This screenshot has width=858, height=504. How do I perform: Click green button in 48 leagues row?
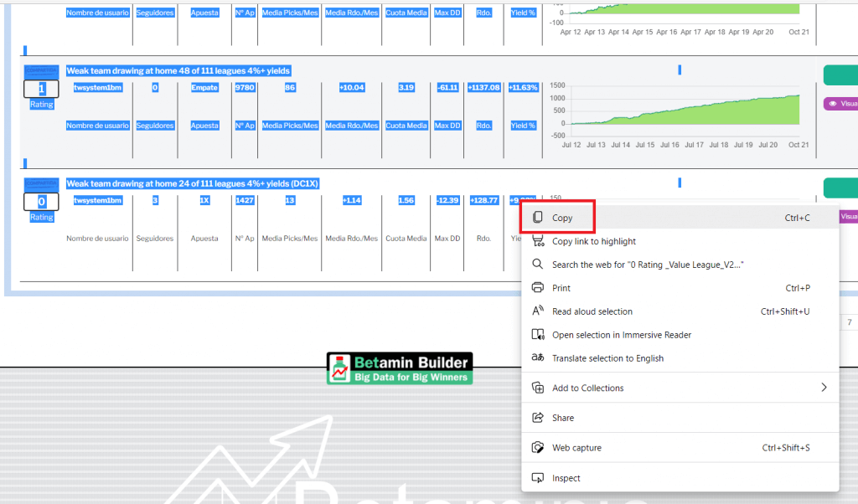841,75
